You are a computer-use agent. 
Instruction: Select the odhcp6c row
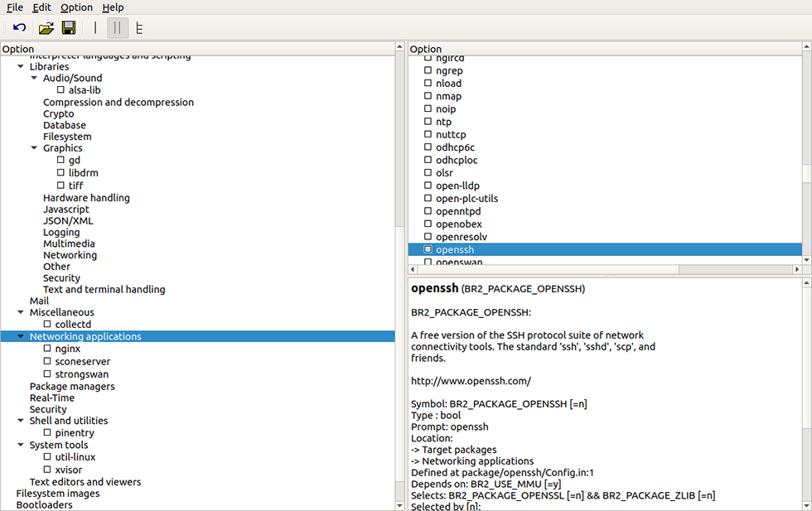click(x=605, y=147)
